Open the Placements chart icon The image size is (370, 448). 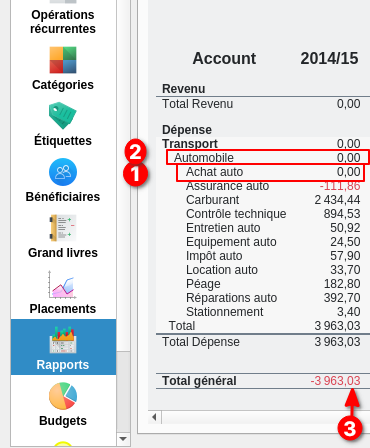63,284
